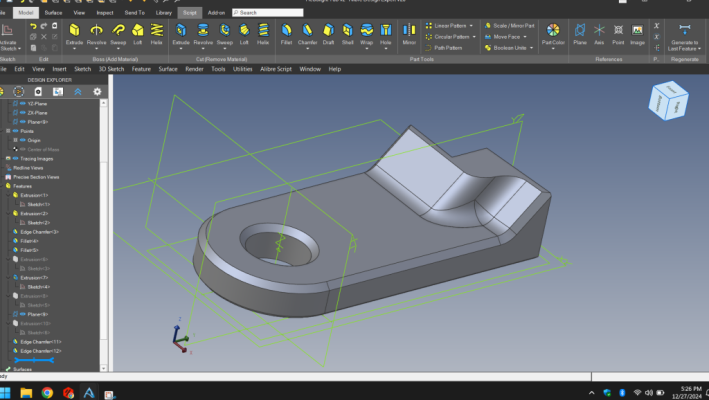Collapse the Extrusion<1> tree node
The image size is (709, 400).
point(8,195)
